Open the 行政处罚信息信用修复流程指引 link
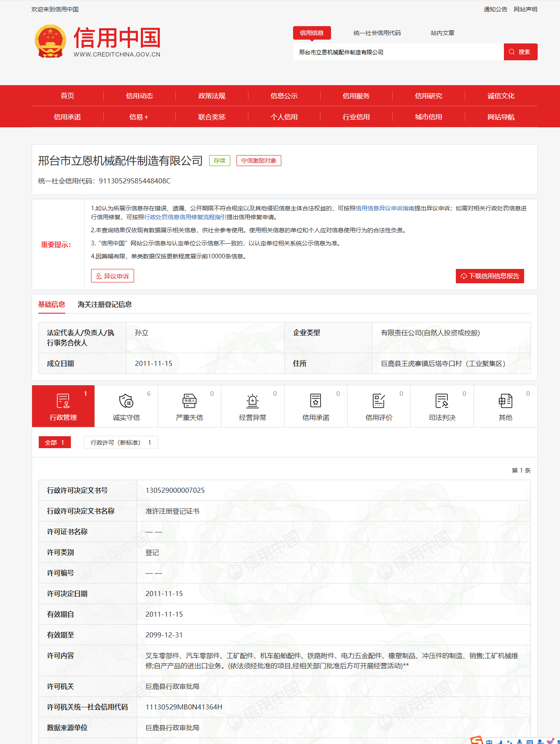560x744 pixels. [x=185, y=217]
